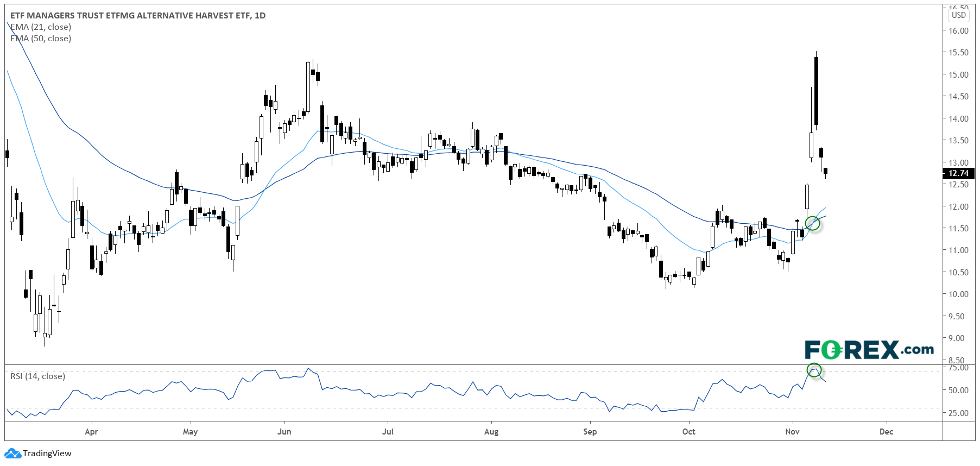Click the green circle on the RSI peak
Viewport: 980px width, 466px height.
tap(814, 370)
